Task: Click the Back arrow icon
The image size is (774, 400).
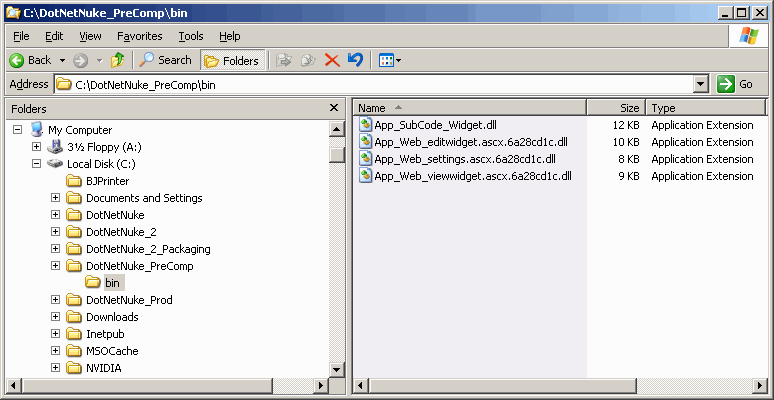Action: (x=16, y=60)
